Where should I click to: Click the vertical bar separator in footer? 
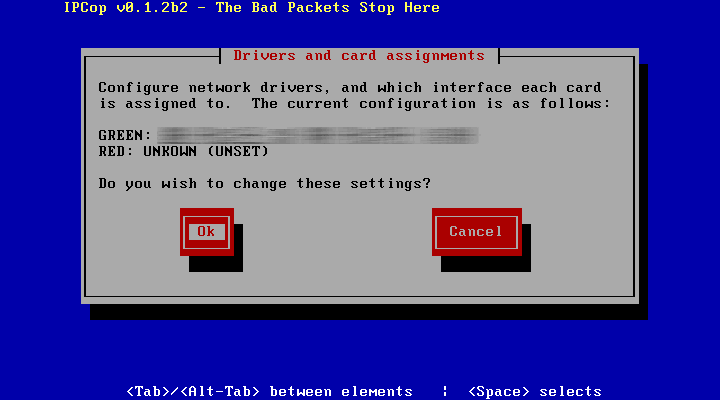(x=445, y=392)
